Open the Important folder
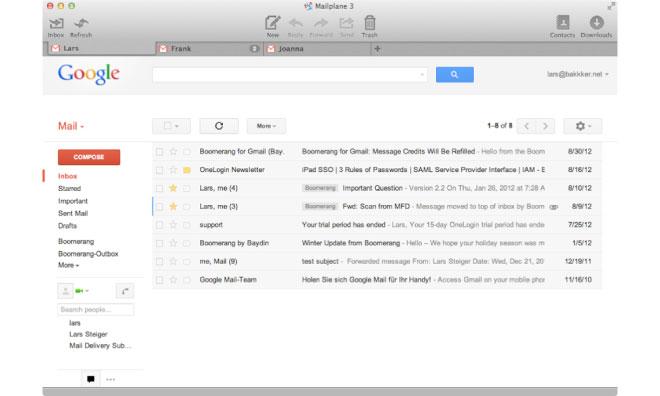 [x=73, y=201]
